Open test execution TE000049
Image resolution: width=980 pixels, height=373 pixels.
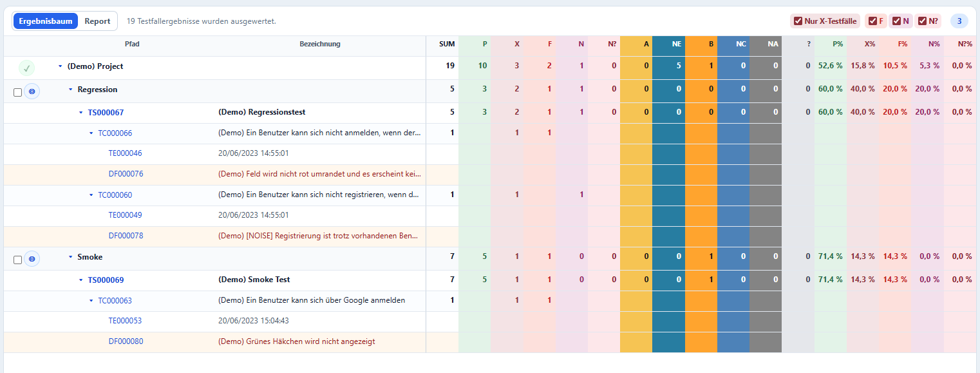pos(126,215)
